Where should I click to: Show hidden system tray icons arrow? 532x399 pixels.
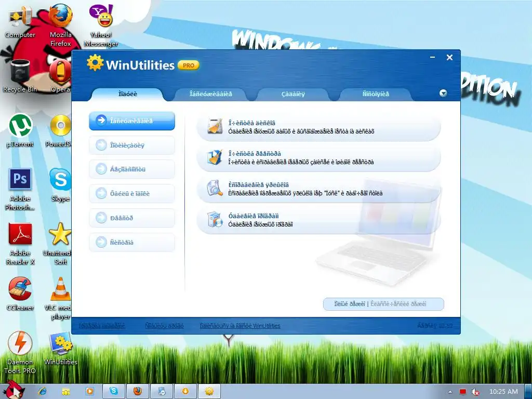450,392
